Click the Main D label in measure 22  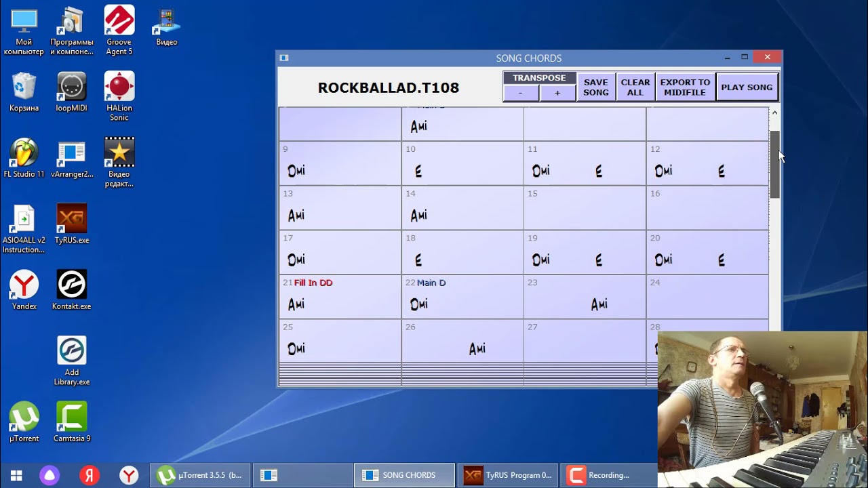tap(431, 283)
